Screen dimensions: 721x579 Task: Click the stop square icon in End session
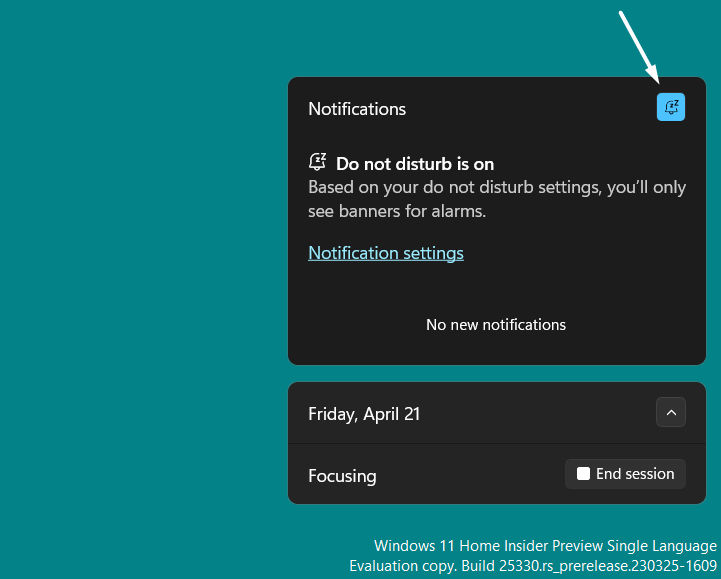(584, 474)
